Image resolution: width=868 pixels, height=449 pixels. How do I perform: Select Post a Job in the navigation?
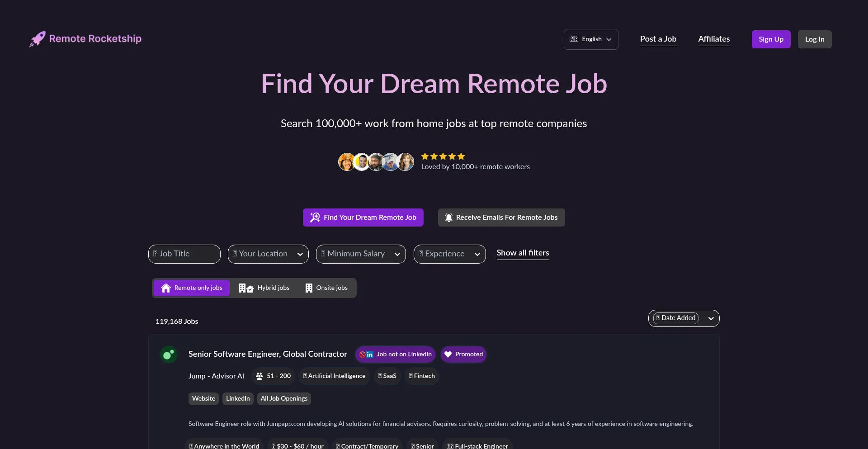(658, 39)
